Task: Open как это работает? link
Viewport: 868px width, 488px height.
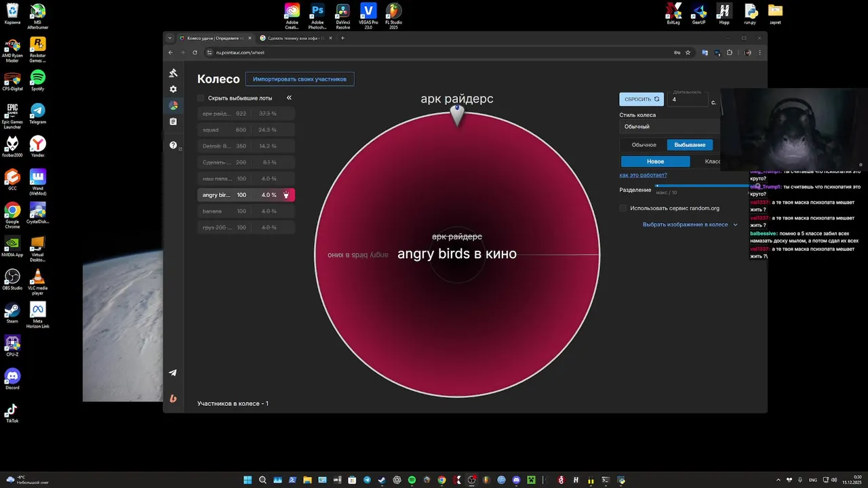Action: point(643,175)
